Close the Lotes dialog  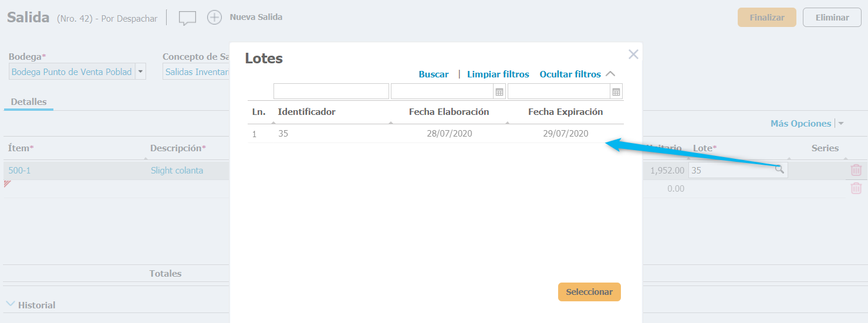coord(633,55)
